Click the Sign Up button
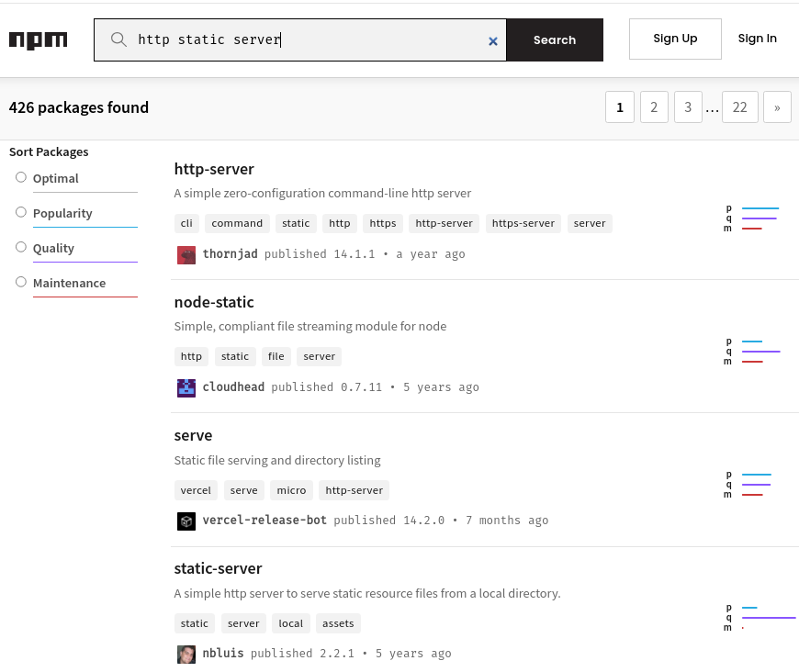 [675, 39]
